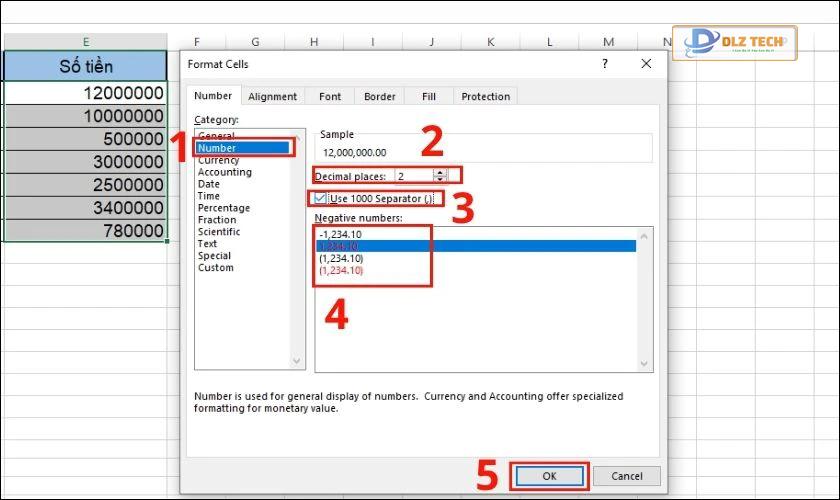The image size is (840, 500).
Task: Select column F header
Action: pos(197,42)
